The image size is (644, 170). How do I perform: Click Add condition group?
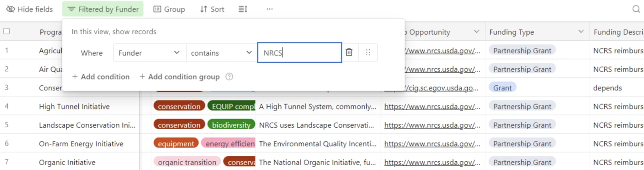pyautogui.click(x=179, y=77)
